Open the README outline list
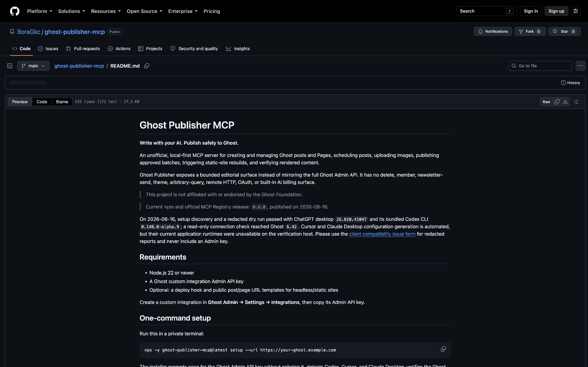Screen dimensions: 588x367 [576, 102]
